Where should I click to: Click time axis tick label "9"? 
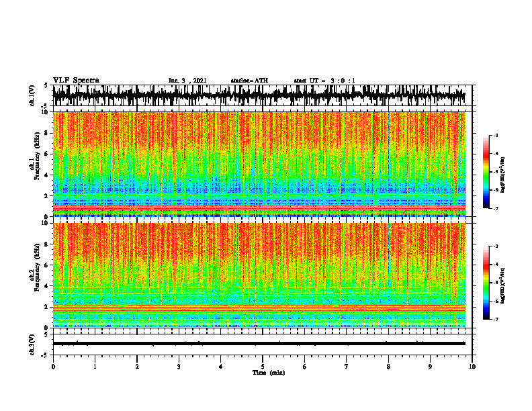click(x=430, y=367)
